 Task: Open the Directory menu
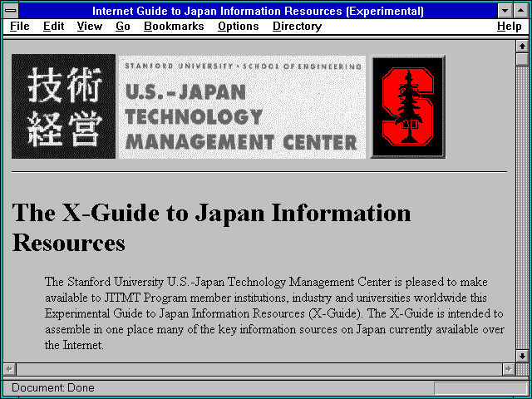(x=297, y=26)
